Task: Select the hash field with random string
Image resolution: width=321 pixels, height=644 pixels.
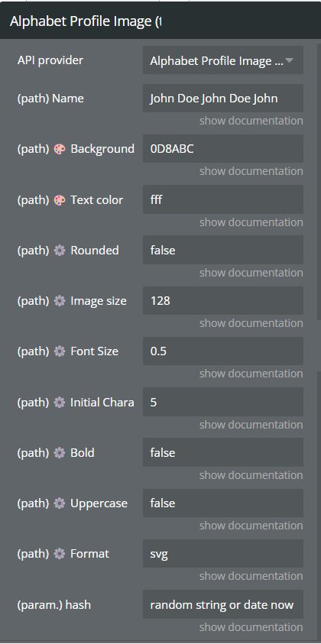Action: [222, 604]
